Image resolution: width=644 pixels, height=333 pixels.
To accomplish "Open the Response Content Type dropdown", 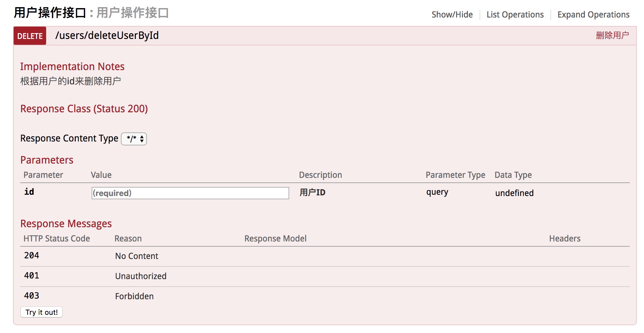I will point(134,139).
